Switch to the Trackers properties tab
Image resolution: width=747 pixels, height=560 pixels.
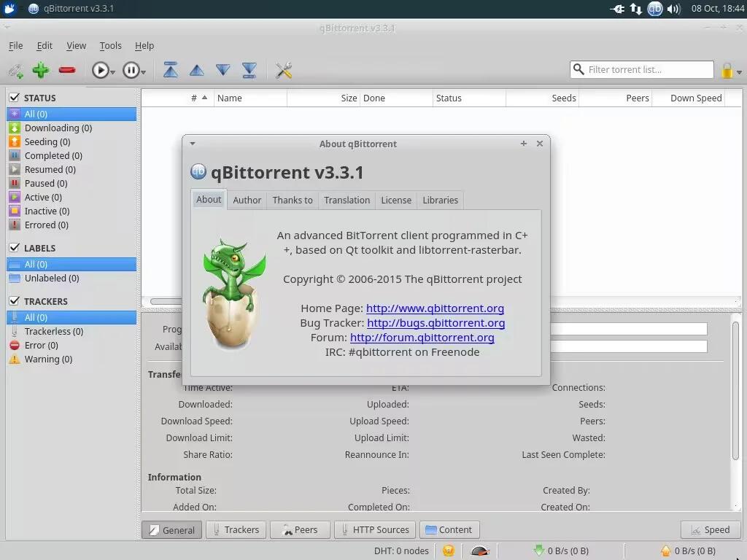pyautogui.click(x=236, y=529)
